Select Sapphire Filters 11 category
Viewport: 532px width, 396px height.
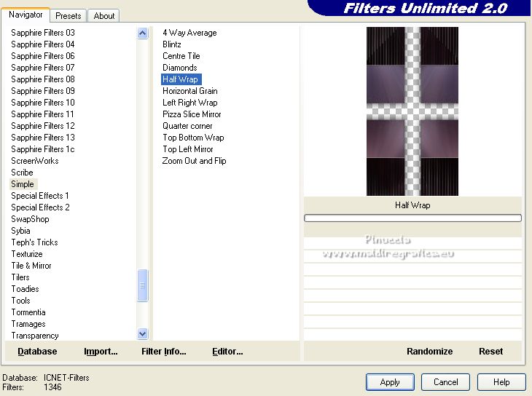click(x=42, y=114)
